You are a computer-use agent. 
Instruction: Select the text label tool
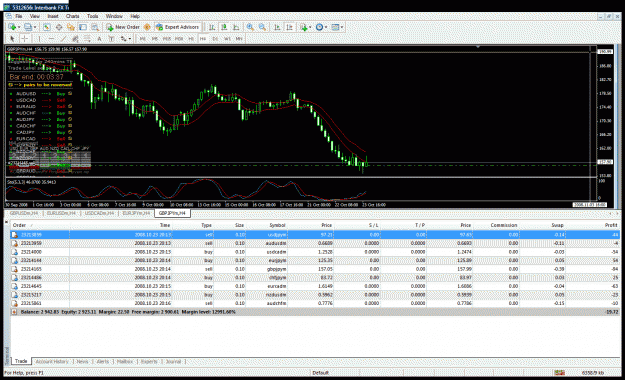(111, 39)
